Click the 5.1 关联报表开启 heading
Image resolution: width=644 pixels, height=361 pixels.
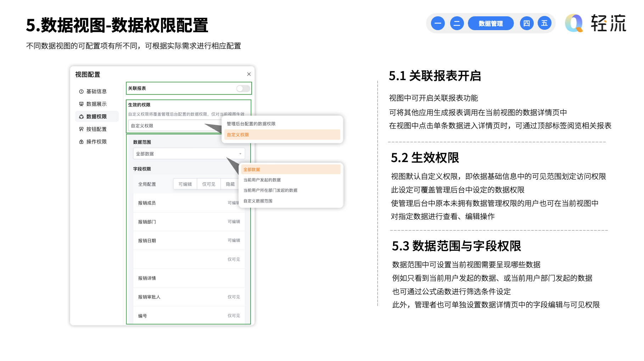coord(435,76)
